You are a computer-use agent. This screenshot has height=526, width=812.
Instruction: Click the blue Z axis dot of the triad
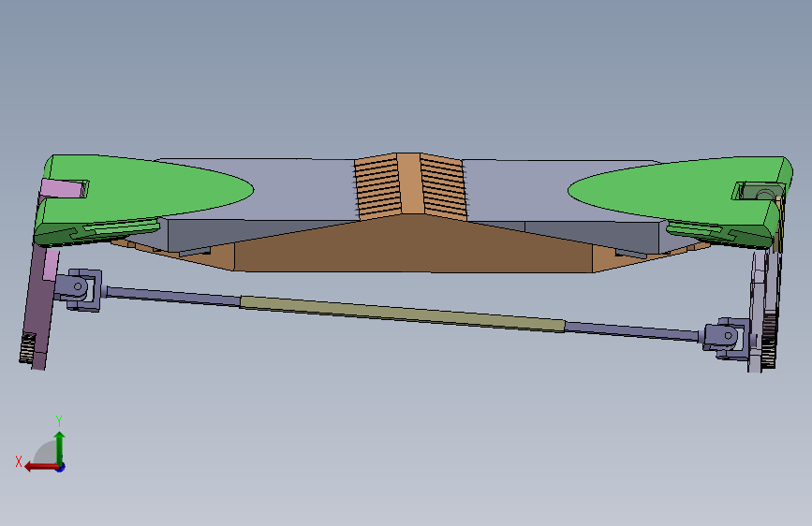61,467
